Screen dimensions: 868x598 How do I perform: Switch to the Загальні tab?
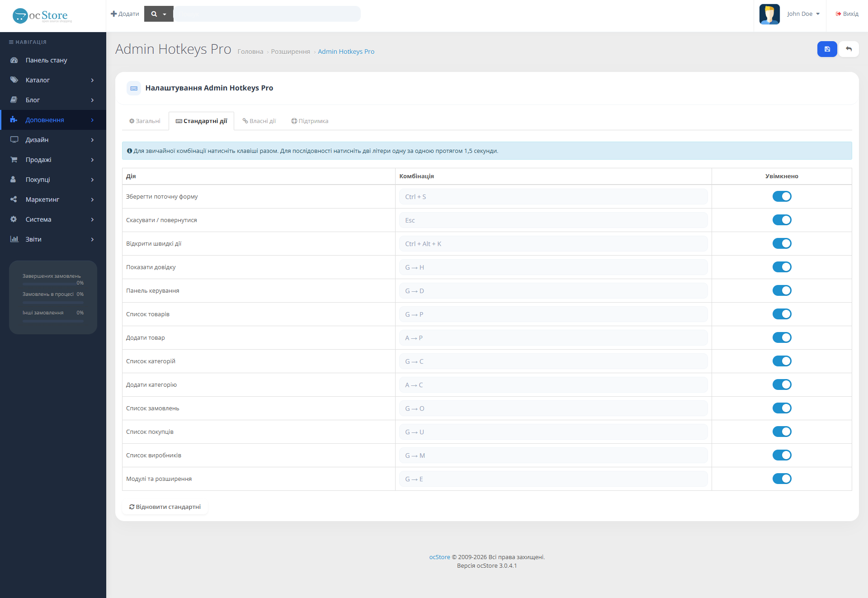145,121
